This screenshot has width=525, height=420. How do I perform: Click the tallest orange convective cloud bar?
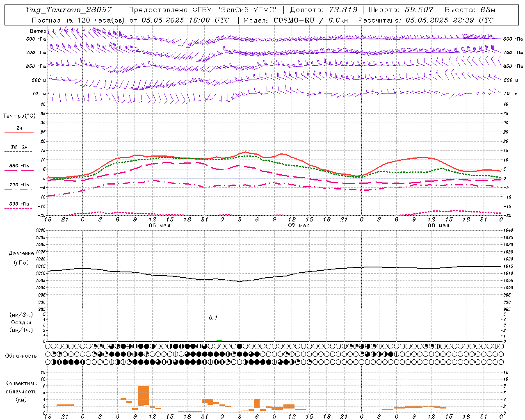(144, 395)
